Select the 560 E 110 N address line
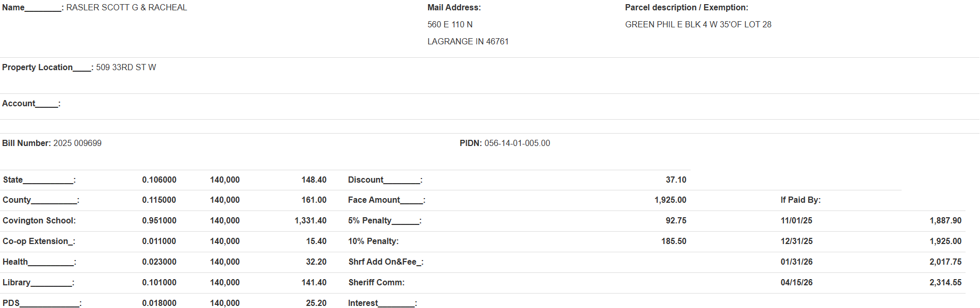Viewport: 980px width, 308px height. pos(450,25)
